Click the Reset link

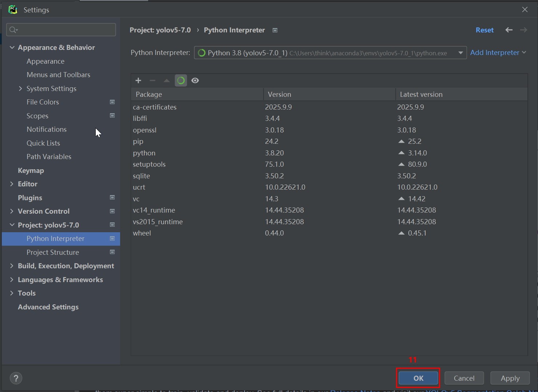pos(484,30)
